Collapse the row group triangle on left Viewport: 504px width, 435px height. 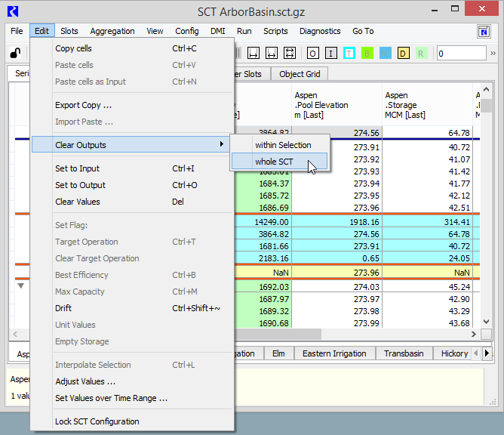20,286
